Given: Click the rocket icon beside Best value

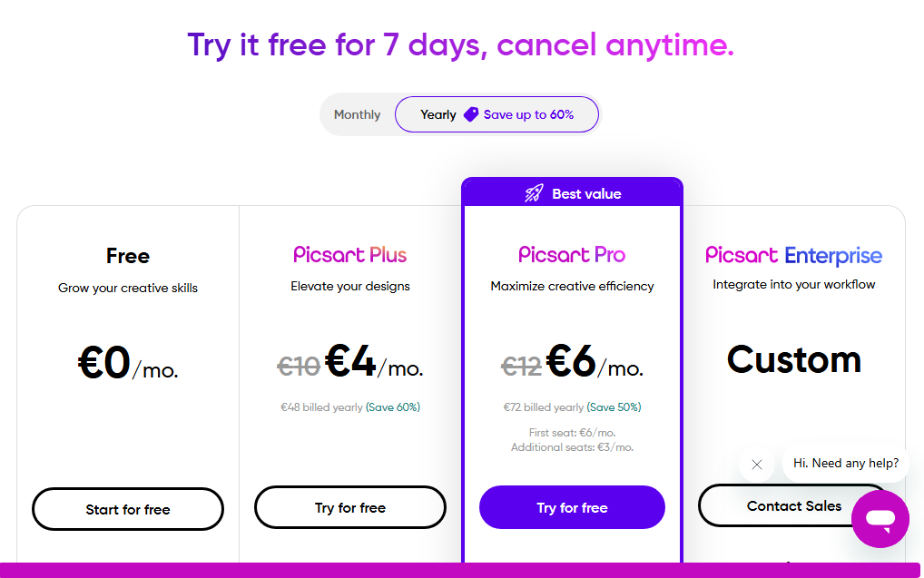Looking at the screenshot, I should 534,193.
